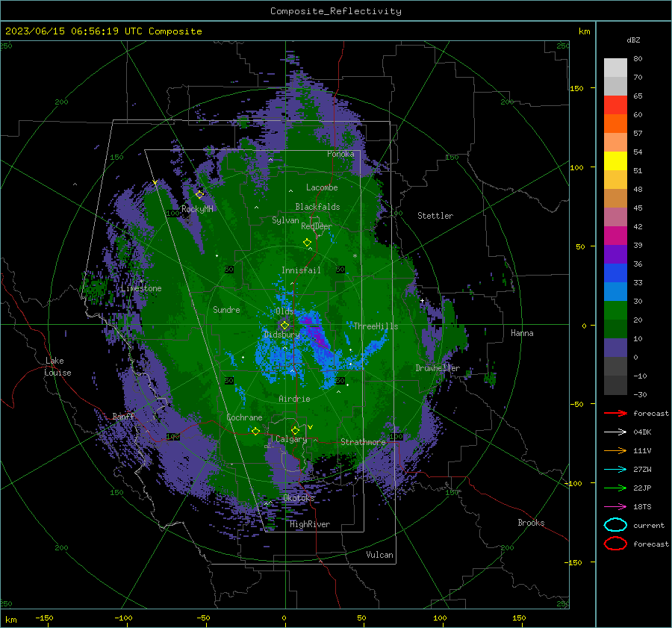Click the 'Composite_Reflectivity' title
This screenshot has height=628, width=672.
coord(335,11)
